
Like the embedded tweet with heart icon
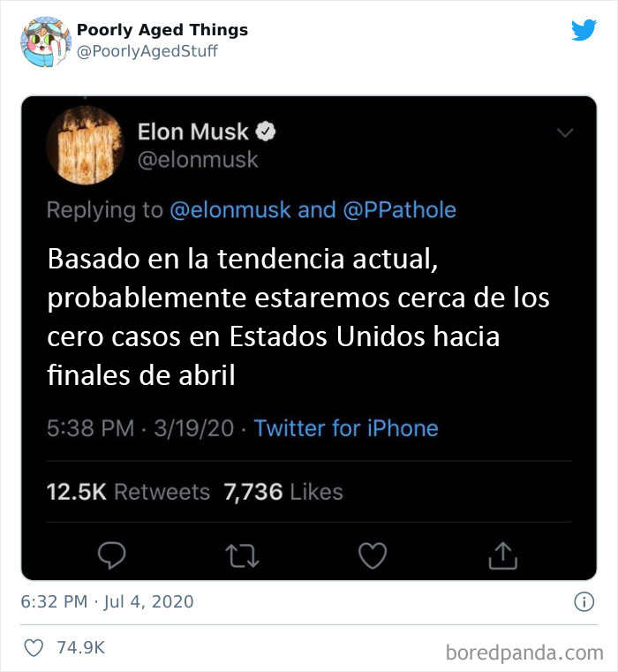pyautogui.click(x=373, y=555)
